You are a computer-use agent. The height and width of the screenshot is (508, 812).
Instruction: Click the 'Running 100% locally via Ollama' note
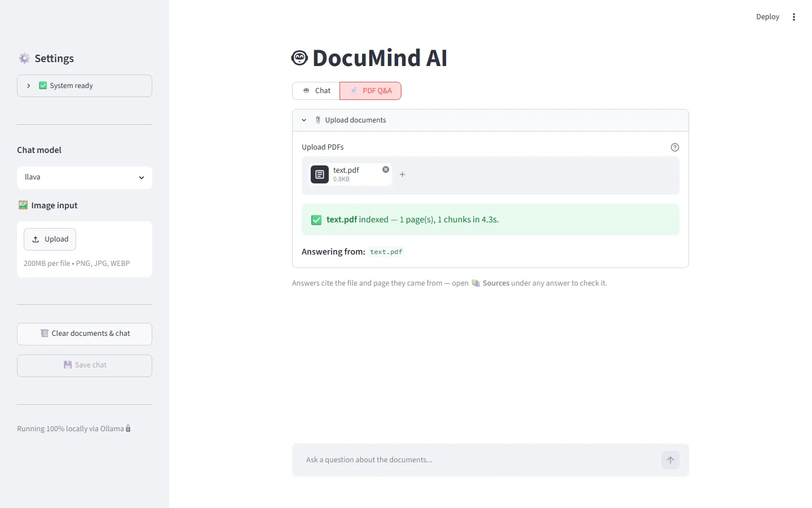click(74, 429)
